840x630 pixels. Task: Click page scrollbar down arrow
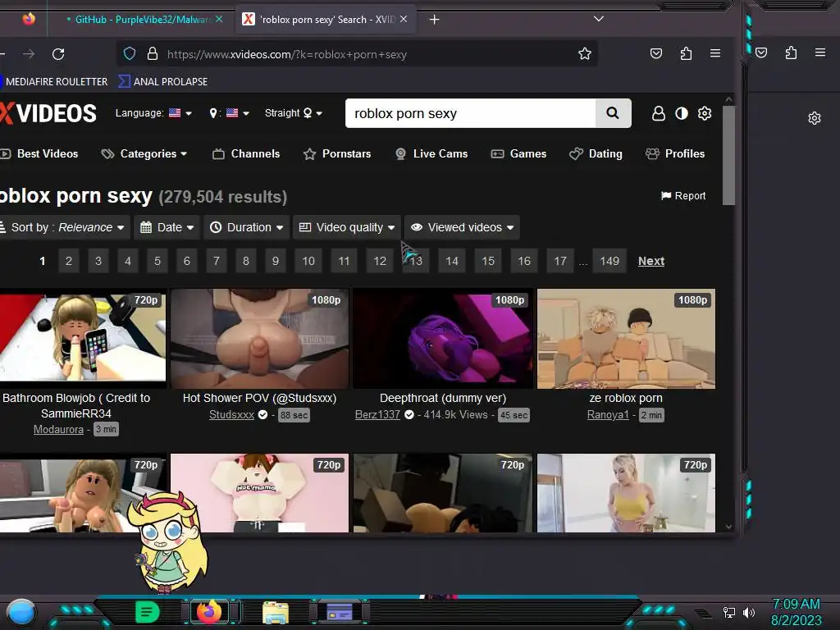click(728, 527)
